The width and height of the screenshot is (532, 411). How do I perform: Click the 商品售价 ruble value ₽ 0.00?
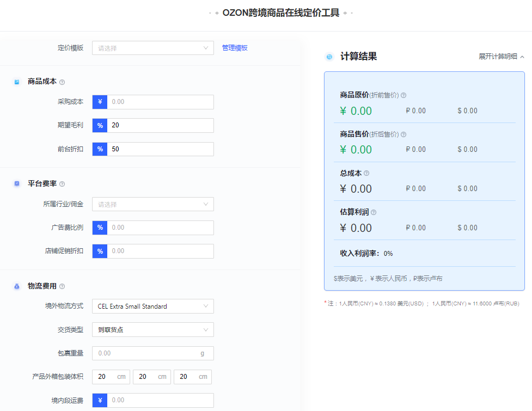point(415,150)
